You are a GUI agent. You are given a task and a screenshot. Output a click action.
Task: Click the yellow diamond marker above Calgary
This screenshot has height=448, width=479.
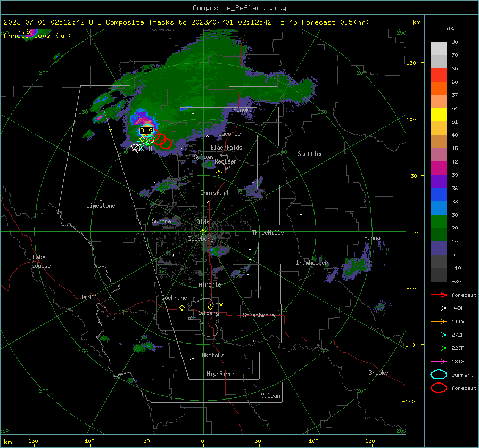210,307
